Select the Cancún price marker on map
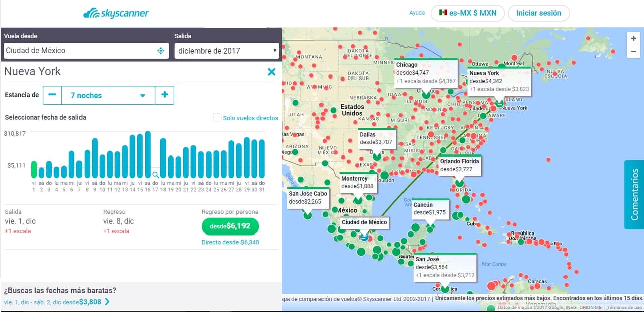644x312 pixels. 430,209
